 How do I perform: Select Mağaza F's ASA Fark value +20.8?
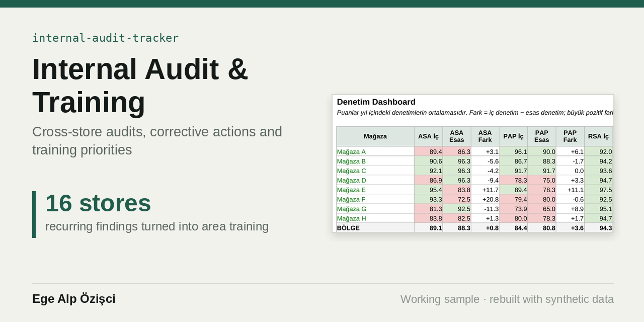pos(485,200)
